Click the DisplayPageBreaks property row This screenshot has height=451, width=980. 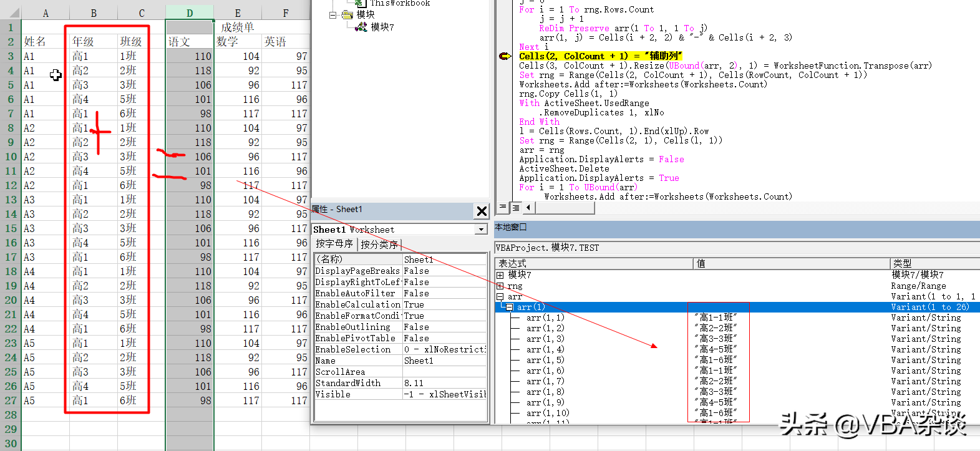click(400, 271)
